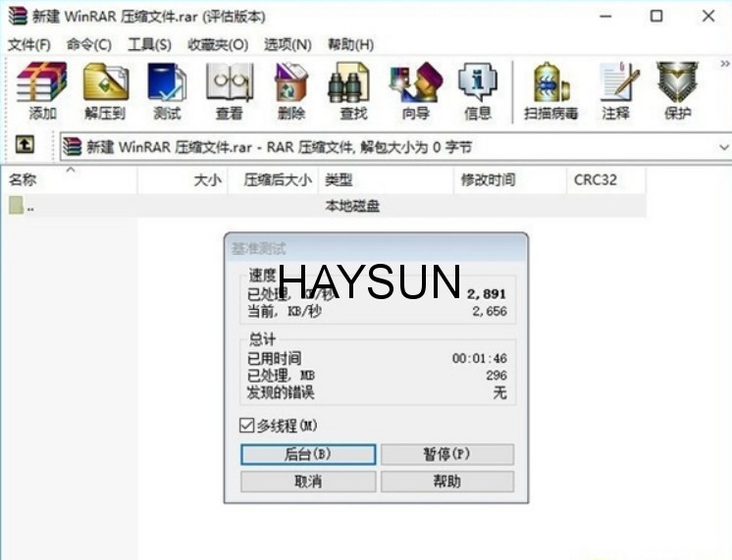Viewport: 732px width, 560px height.
Task: Toggle the 多线程(M) checkbox
Action: (246, 425)
